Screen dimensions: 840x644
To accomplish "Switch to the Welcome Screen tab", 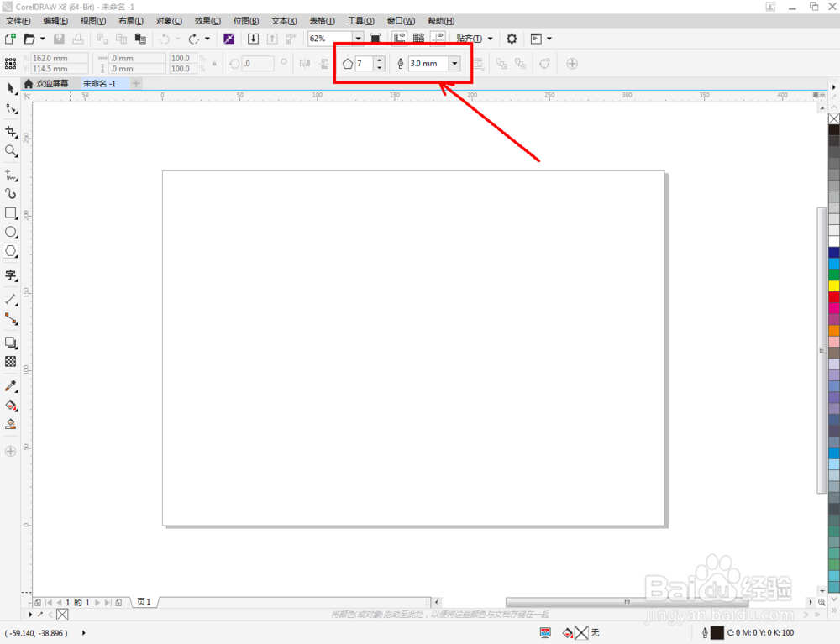I will [46, 83].
